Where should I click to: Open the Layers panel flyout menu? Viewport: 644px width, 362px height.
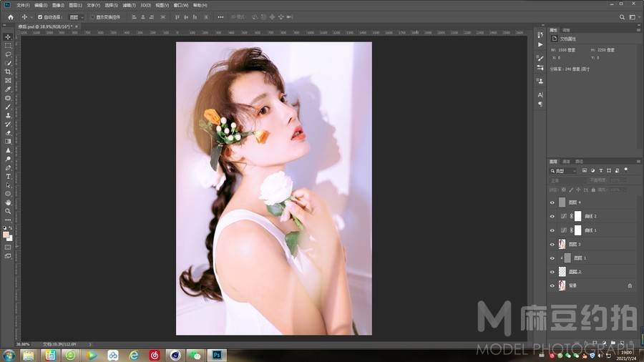pos(639,161)
